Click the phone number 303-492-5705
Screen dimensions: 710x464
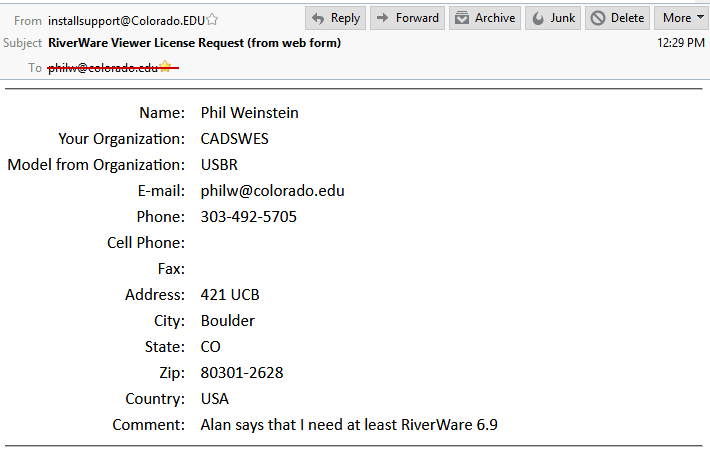pos(249,217)
